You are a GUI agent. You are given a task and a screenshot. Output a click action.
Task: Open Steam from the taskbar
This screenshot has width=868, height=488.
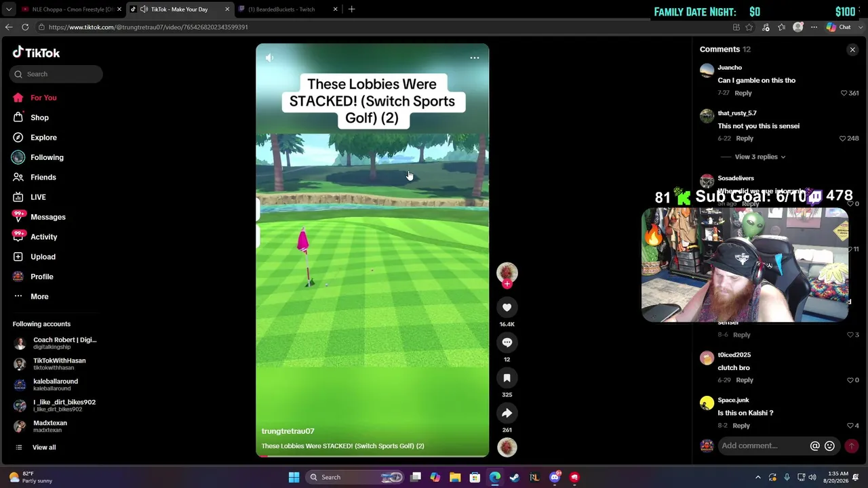pos(515,477)
